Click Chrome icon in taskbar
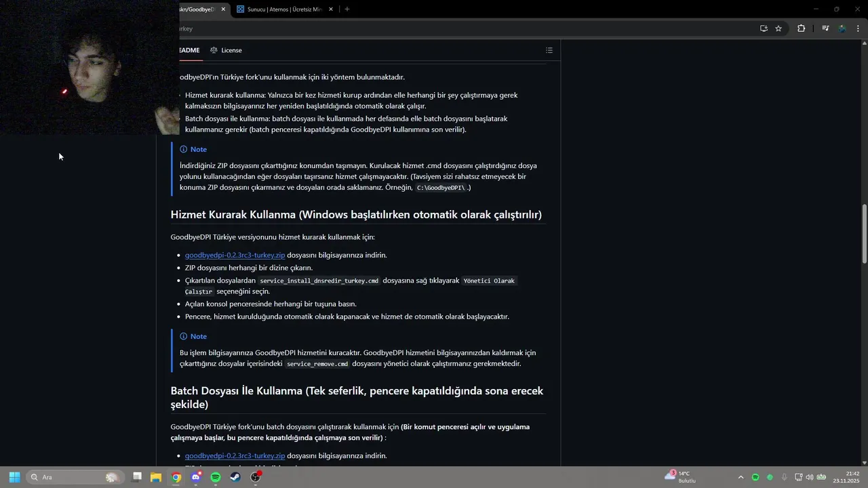The width and height of the screenshot is (868, 488). pyautogui.click(x=176, y=477)
